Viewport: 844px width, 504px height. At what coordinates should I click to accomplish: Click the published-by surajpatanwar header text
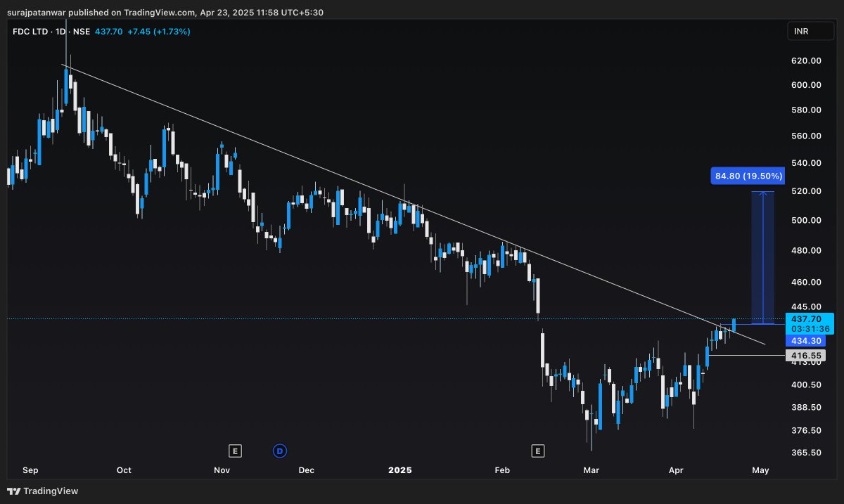coord(165,12)
